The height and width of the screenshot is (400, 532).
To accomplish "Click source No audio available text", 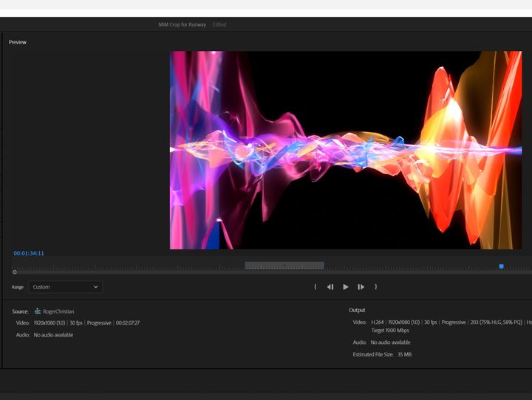I will click(x=53, y=334).
